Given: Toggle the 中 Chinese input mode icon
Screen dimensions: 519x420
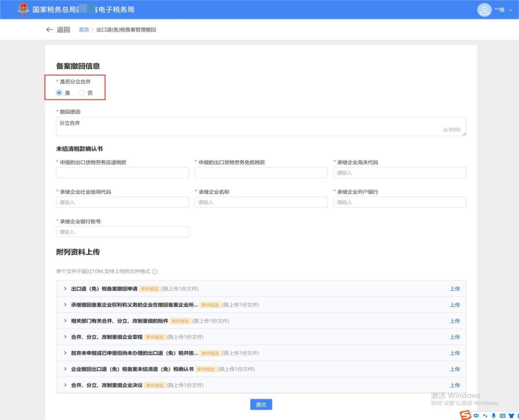Looking at the screenshot, I should 476,415.
